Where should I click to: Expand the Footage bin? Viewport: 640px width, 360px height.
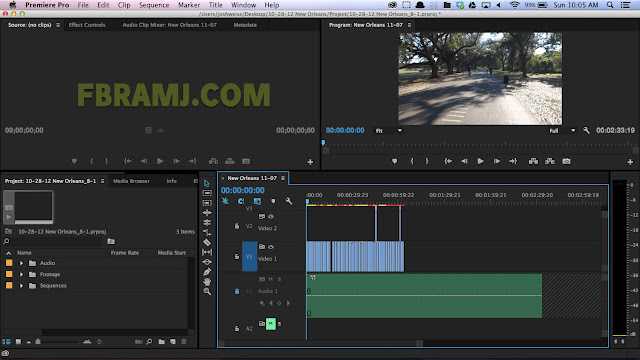pos(21,275)
